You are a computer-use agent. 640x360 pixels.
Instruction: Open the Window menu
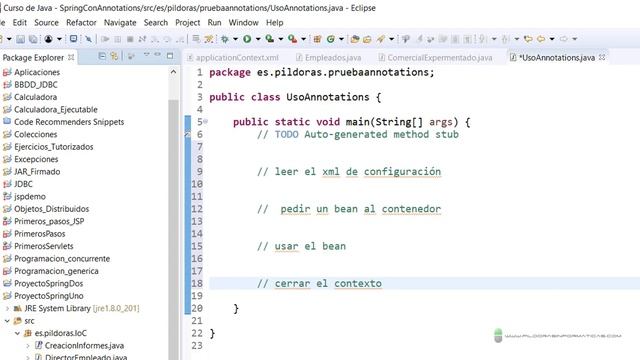[x=243, y=23]
